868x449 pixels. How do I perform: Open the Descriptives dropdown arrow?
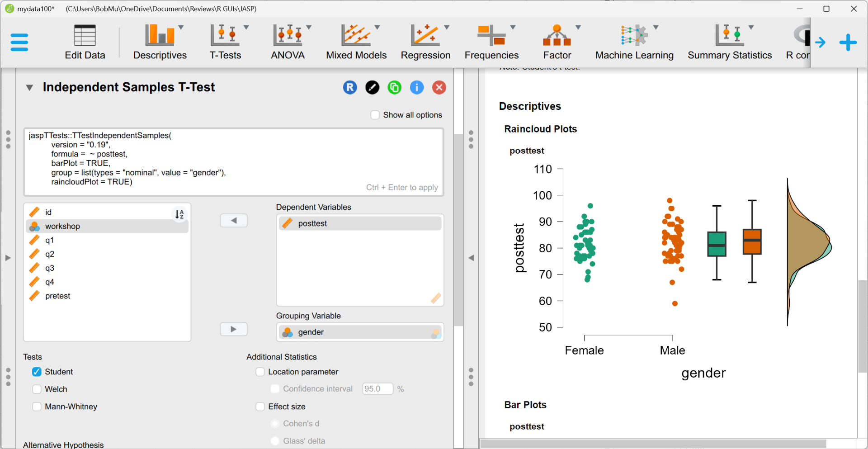pos(181,28)
